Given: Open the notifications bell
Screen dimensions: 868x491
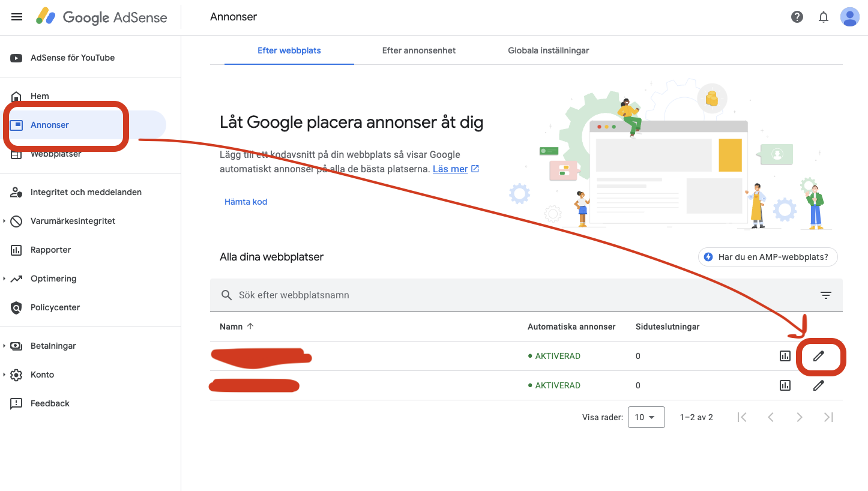Looking at the screenshot, I should click(x=824, y=17).
